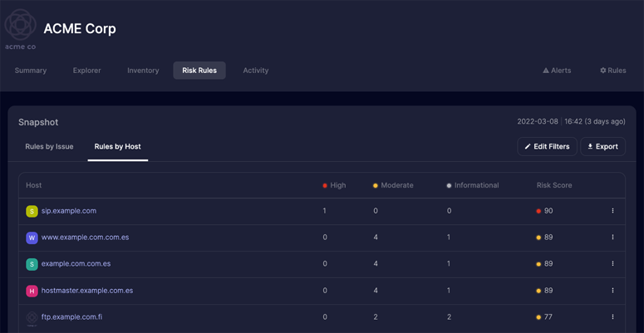644x333 pixels.
Task: Select the Rules by Host tab
Action: (118, 147)
